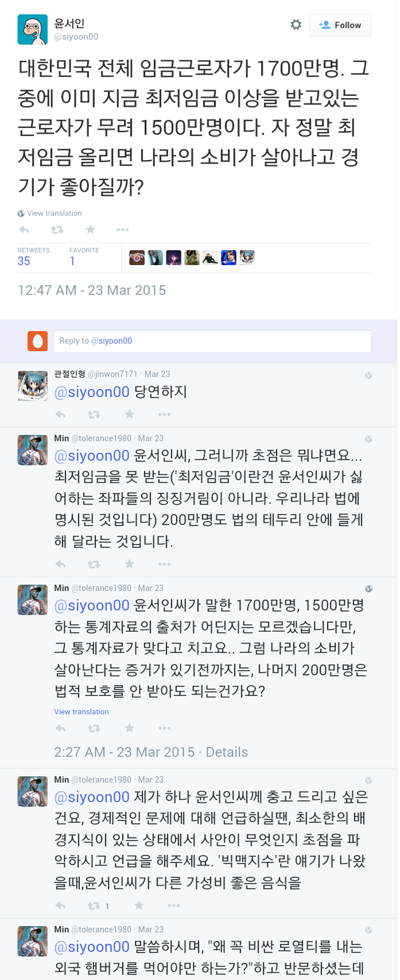Image resolution: width=400 pixels, height=980 pixels.
Task: Retweet the main tweet
Action: [x=57, y=230]
